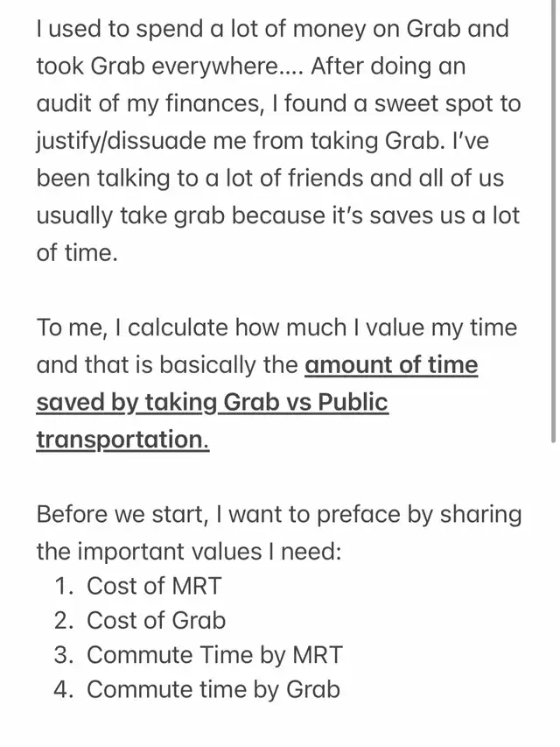Click the underlined "amount of time" text
Screen dimensions: 560x747
point(391,364)
